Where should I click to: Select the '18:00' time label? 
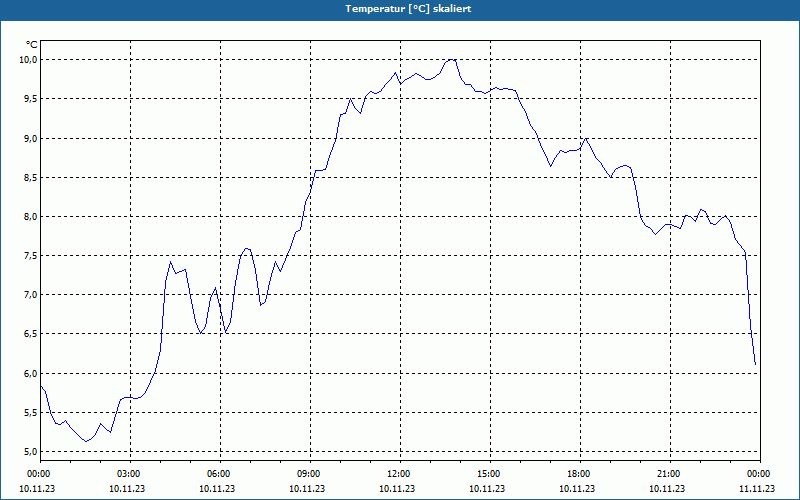[580, 474]
